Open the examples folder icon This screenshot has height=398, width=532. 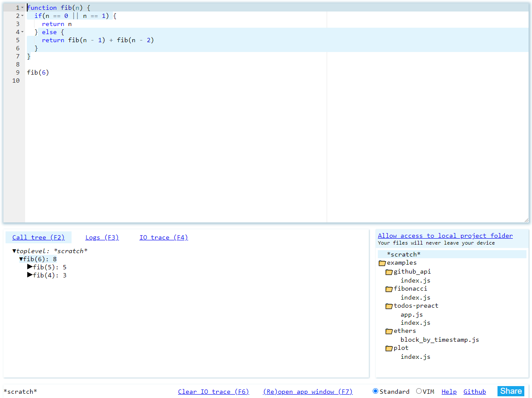382,263
